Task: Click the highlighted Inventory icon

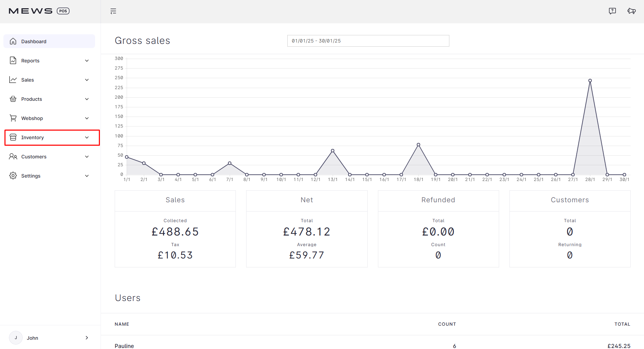Action: [13, 137]
